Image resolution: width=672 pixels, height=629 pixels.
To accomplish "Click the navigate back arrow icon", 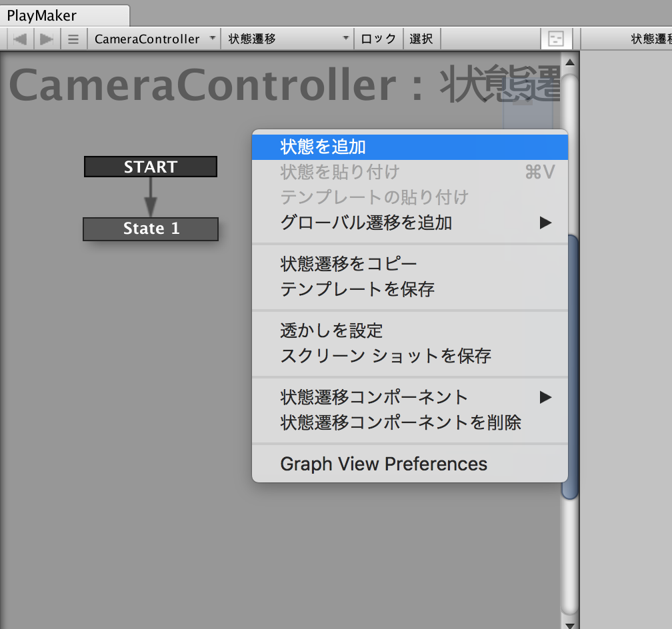I will [20, 39].
